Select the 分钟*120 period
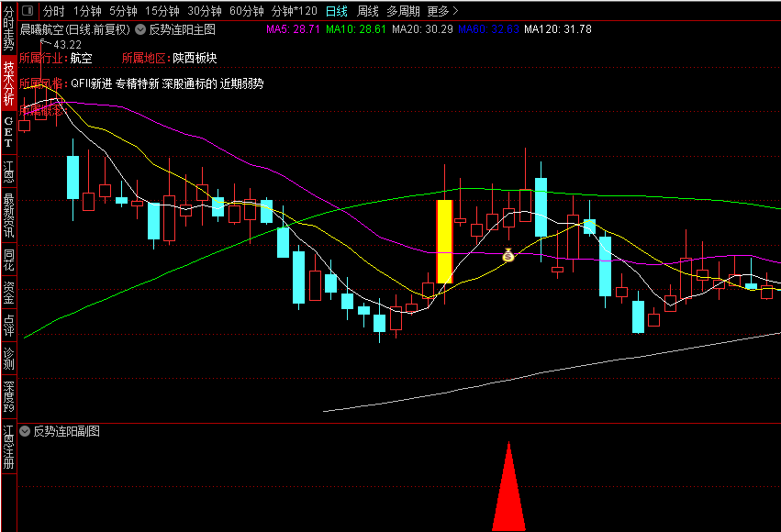This screenshot has width=781, height=532. coord(295,10)
